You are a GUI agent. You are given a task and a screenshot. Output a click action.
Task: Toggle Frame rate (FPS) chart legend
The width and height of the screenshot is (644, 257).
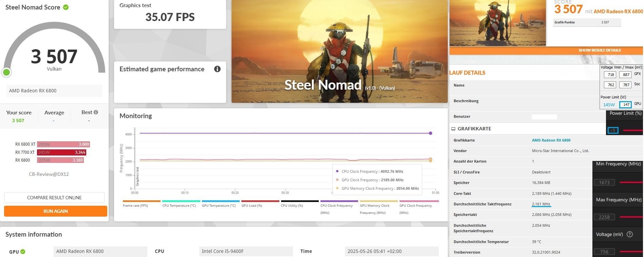pyautogui.click(x=142, y=204)
